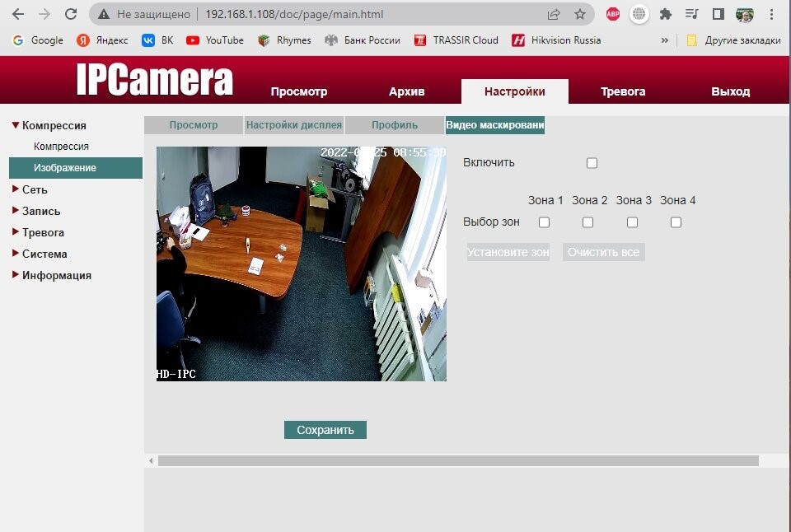Click the browser reload page icon
The width and height of the screenshot is (791, 532).
click(x=71, y=14)
